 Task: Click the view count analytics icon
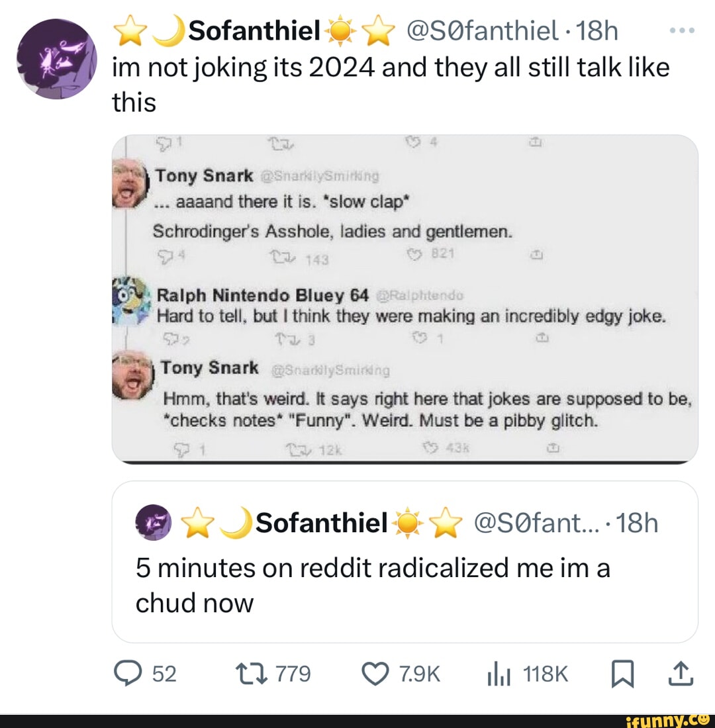500,674
